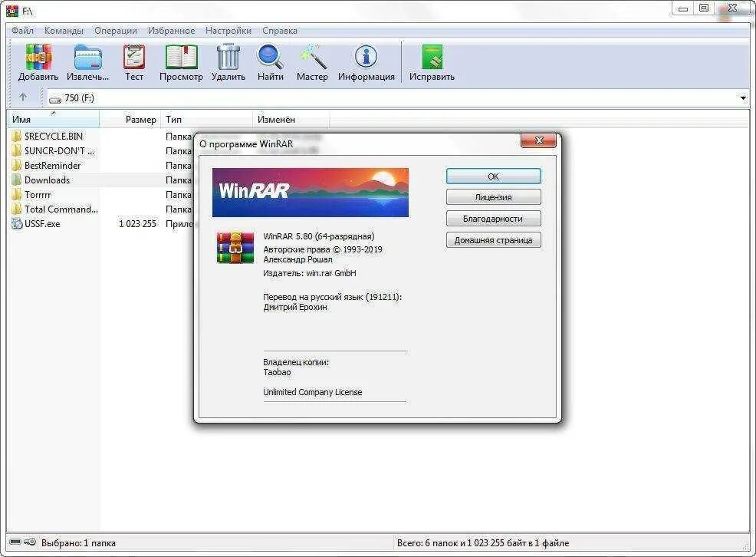Click the 1 023 255 size value
This screenshot has height=557, width=756.
tap(137, 224)
